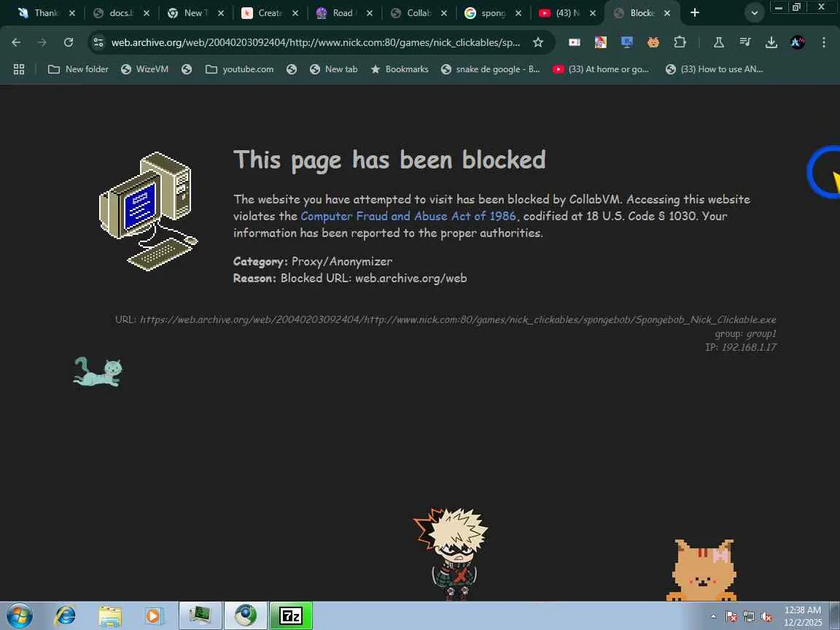
Task: Close the Blocked tab
Action: click(x=667, y=13)
